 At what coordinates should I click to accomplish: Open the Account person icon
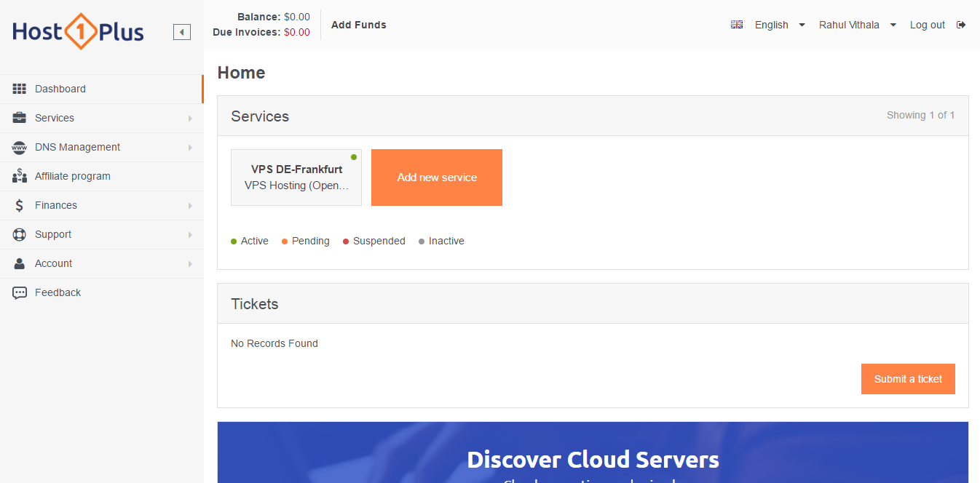point(19,263)
